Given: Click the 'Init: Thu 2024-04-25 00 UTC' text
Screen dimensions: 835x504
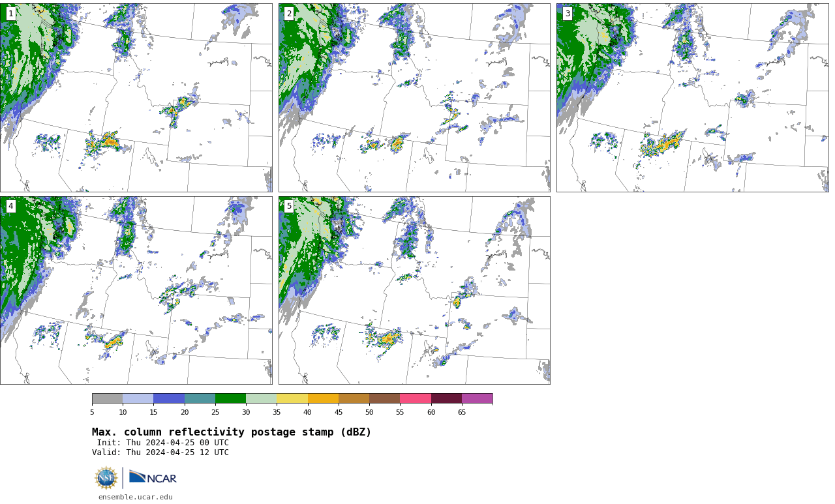Looking at the screenshot, I should coord(163,443).
